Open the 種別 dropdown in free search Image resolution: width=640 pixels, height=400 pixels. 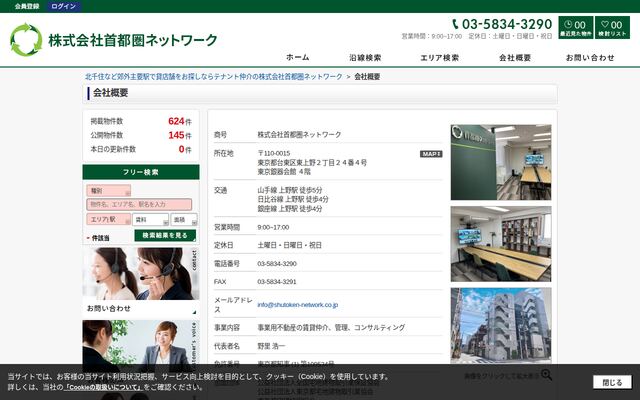[109, 191]
